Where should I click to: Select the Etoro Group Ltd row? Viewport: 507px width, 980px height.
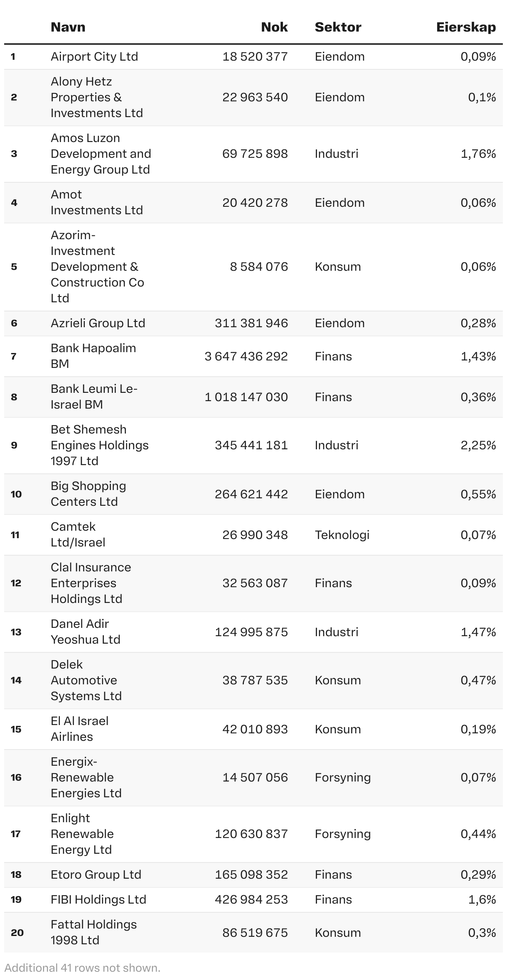click(96, 875)
